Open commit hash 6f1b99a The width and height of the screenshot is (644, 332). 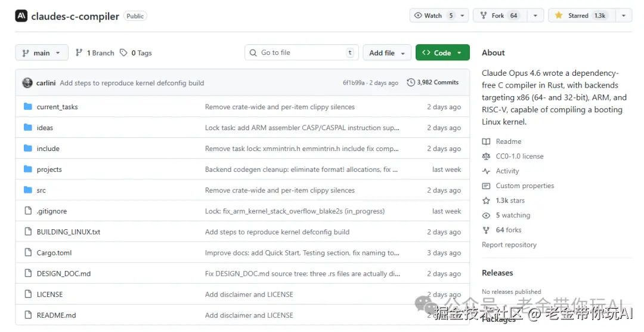(x=354, y=82)
